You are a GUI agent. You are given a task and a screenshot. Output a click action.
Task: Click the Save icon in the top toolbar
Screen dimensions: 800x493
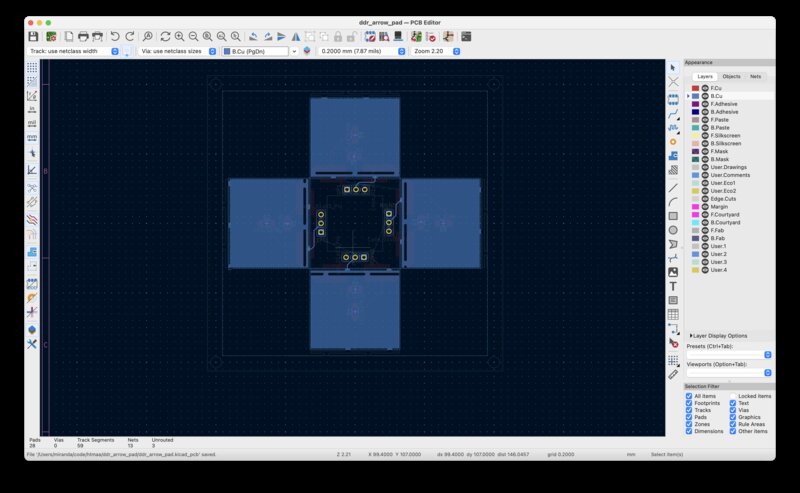tap(33, 36)
